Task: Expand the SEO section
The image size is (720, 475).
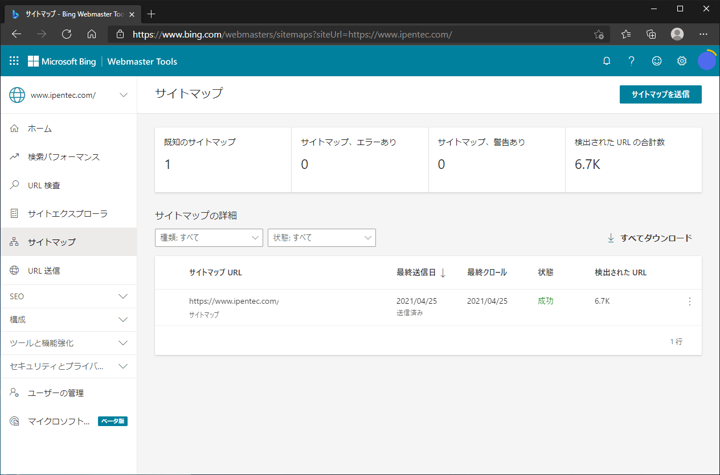Action: point(69,296)
